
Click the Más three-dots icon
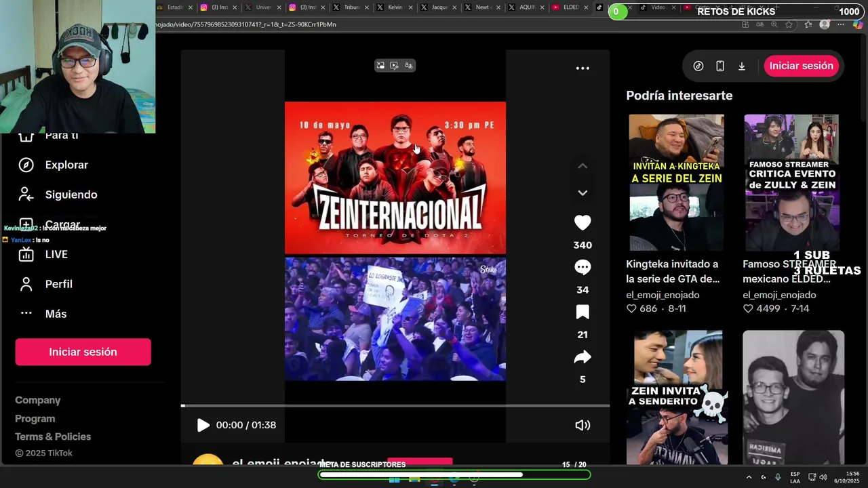click(26, 313)
